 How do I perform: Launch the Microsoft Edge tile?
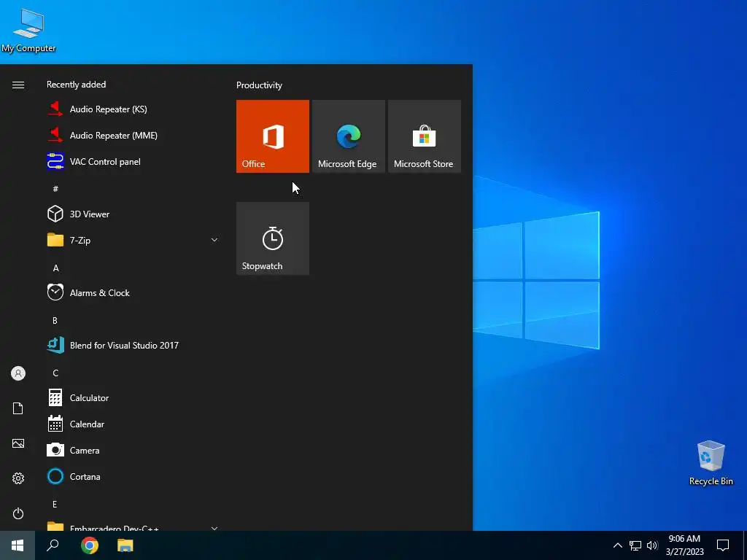348,136
